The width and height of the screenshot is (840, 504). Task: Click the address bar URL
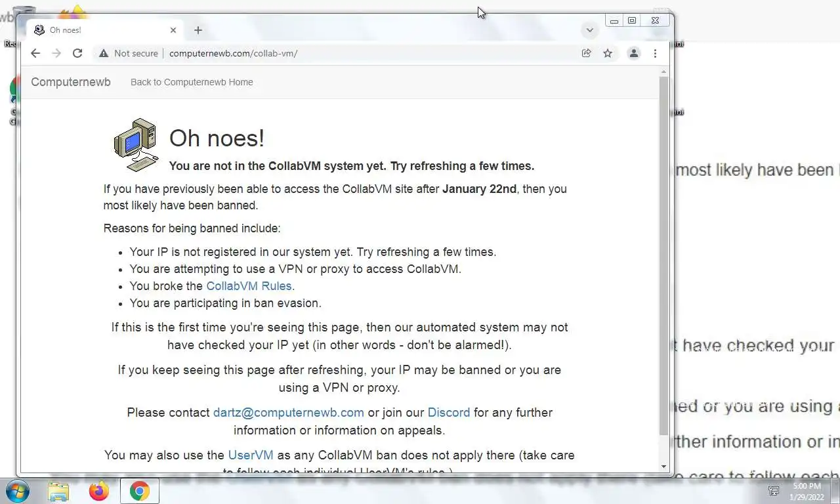click(x=233, y=53)
